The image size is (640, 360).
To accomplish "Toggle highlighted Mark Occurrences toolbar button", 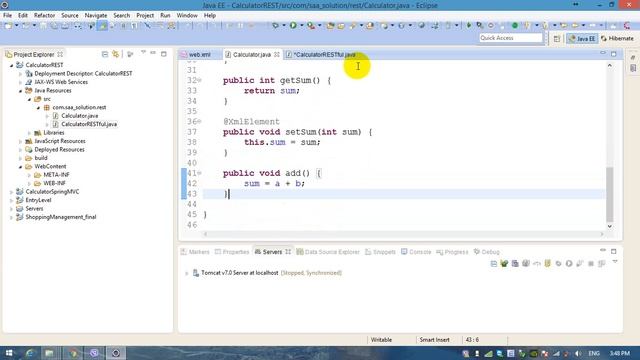I will 102,26.
